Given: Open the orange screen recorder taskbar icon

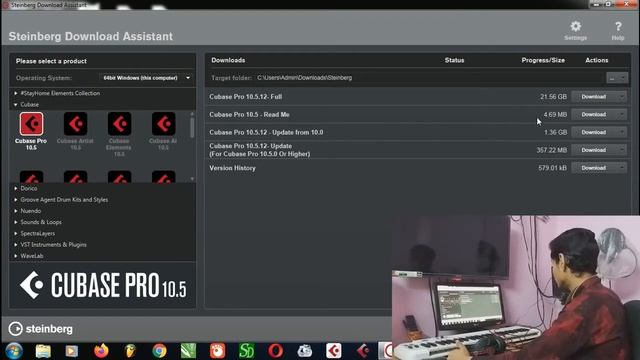Looking at the screenshot, I should click(x=217, y=351).
